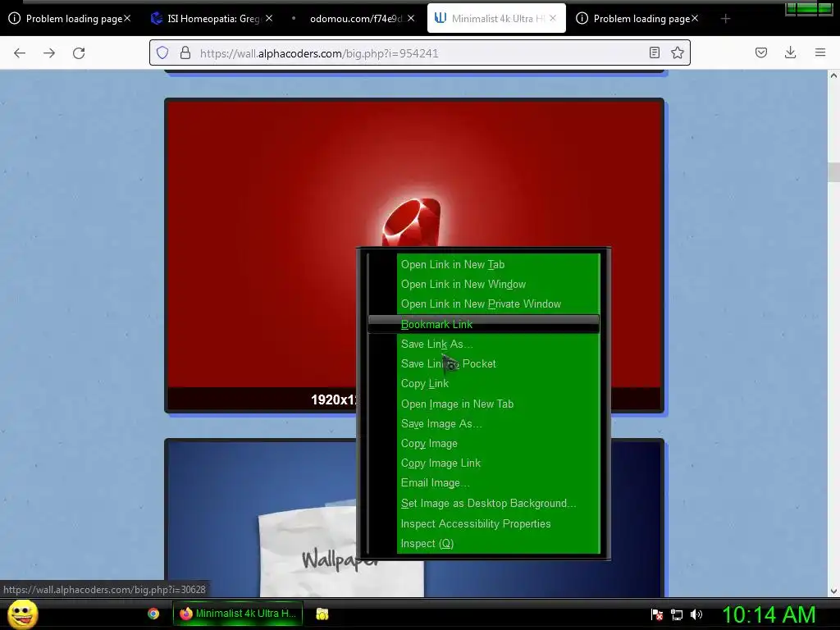Open the file manager taskbar icon
This screenshot has height=630, width=840.
point(322,614)
